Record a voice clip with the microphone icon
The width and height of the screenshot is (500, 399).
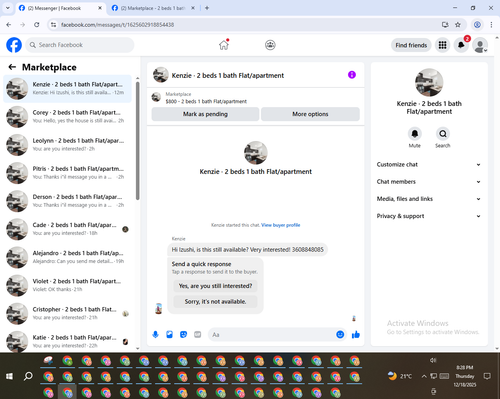click(155, 334)
